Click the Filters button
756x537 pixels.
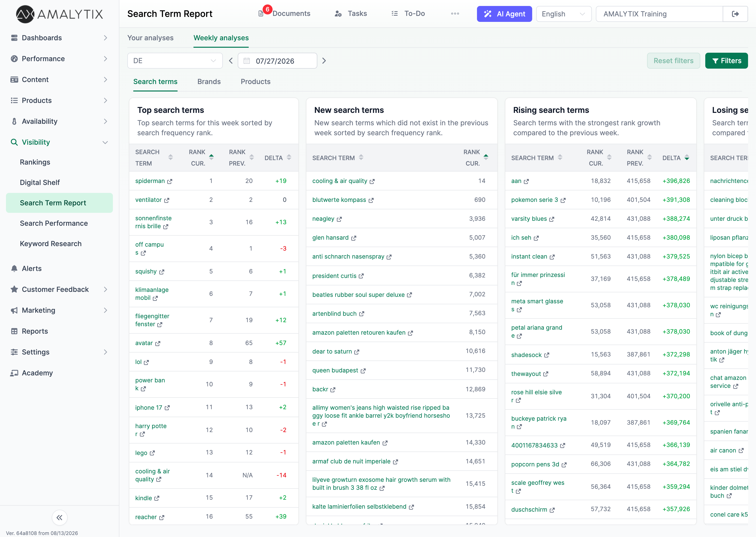pyautogui.click(x=726, y=61)
